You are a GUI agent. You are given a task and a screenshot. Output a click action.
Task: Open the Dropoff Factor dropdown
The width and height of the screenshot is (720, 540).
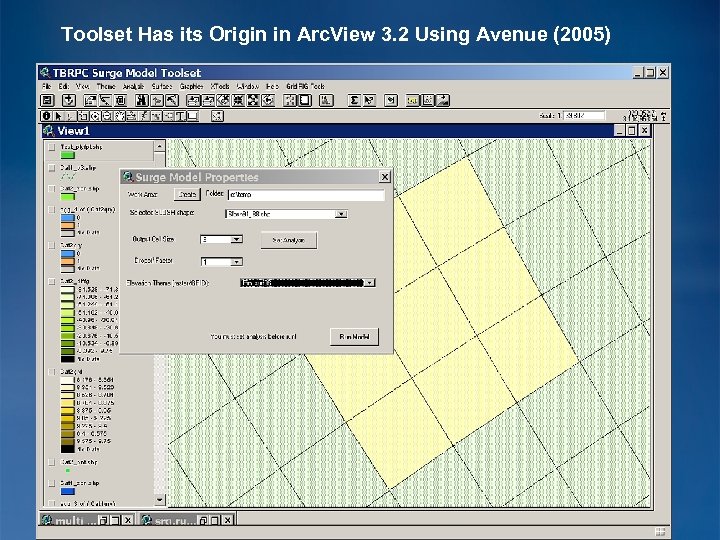pos(236,262)
